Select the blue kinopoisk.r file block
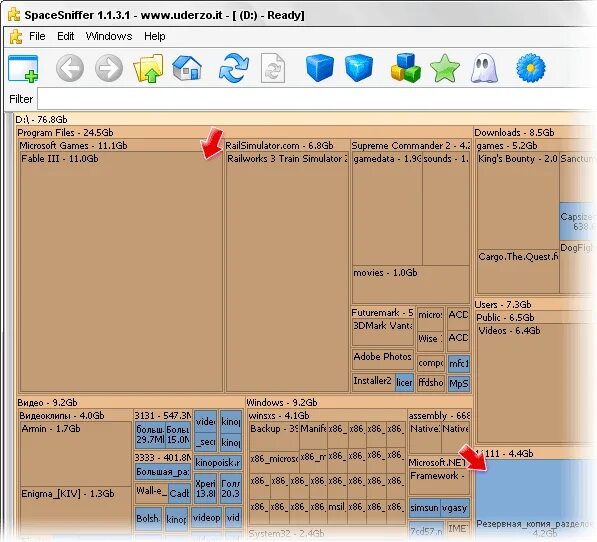Image resolution: width=597 pixels, height=542 pixels. [x=218, y=462]
